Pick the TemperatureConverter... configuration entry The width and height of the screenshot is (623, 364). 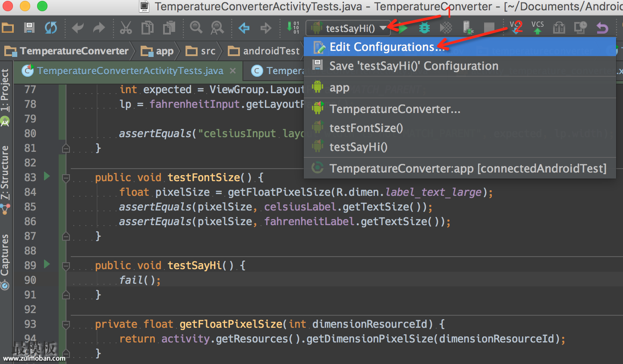pyautogui.click(x=460, y=109)
